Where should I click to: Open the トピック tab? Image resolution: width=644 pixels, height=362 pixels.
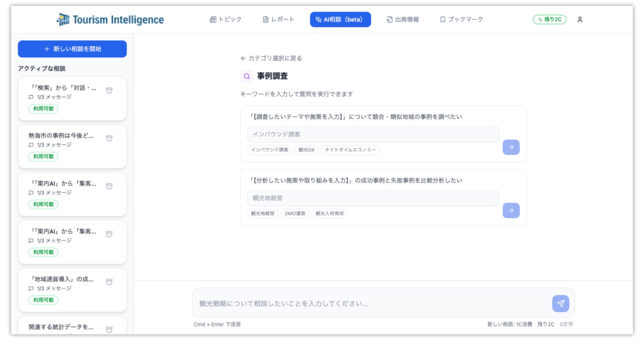point(225,19)
